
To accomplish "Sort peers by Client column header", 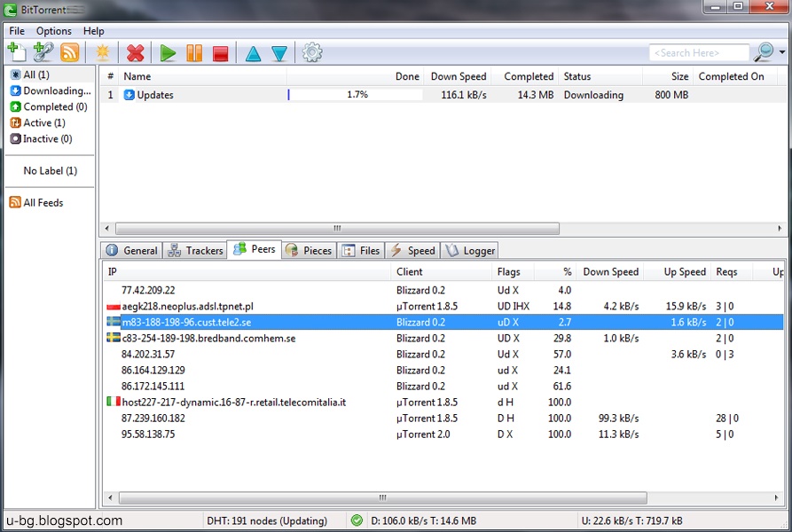I will 441,271.
